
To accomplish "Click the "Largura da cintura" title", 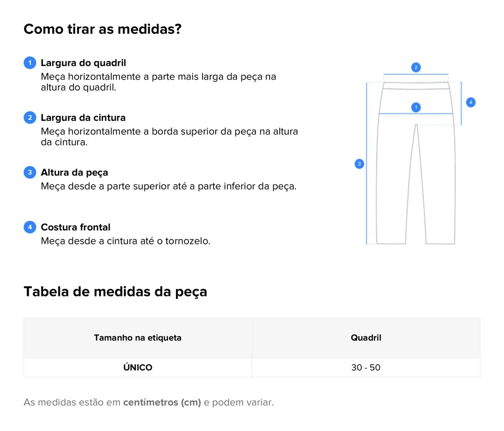I will pyautogui.click(x=83, y=117).
